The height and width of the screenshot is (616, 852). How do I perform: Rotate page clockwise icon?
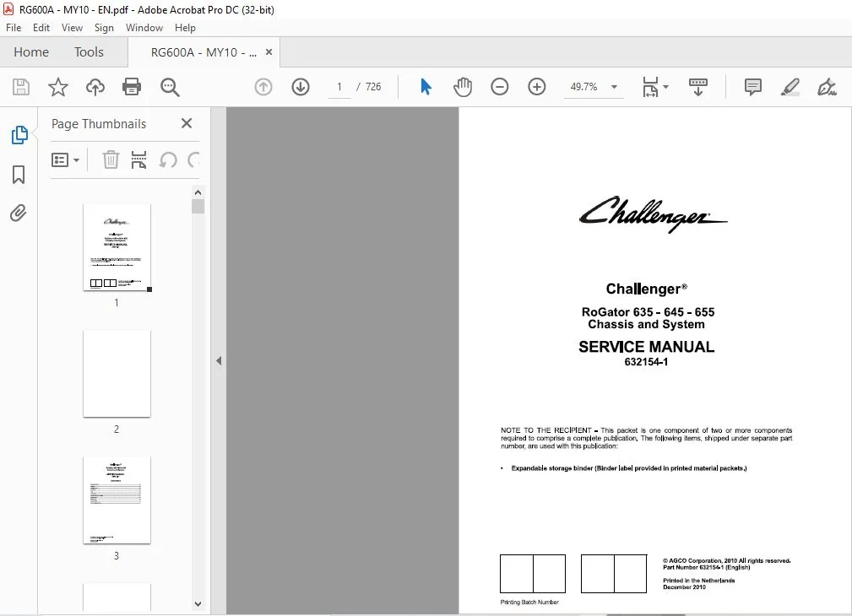point(193,159)
